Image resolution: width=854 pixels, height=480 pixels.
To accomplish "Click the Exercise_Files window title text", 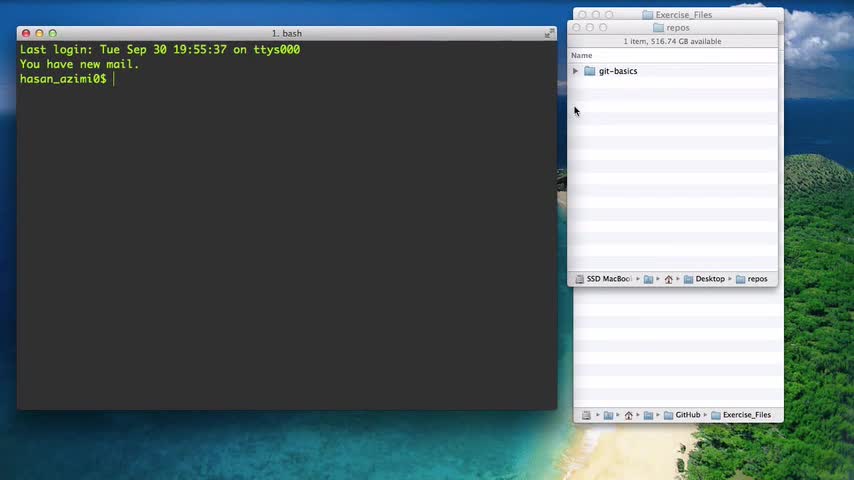I will click(684, 15).
